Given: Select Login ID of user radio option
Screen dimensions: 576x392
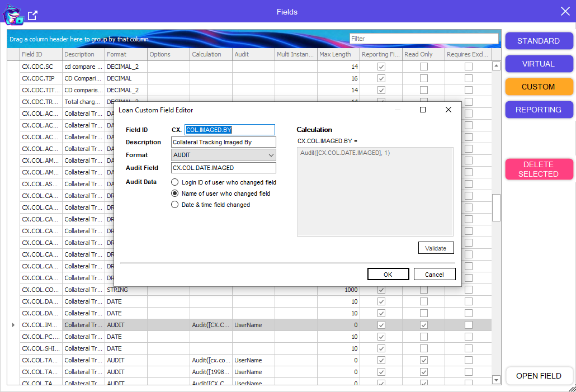Looking at the screenshot, I should coord(175,182).
